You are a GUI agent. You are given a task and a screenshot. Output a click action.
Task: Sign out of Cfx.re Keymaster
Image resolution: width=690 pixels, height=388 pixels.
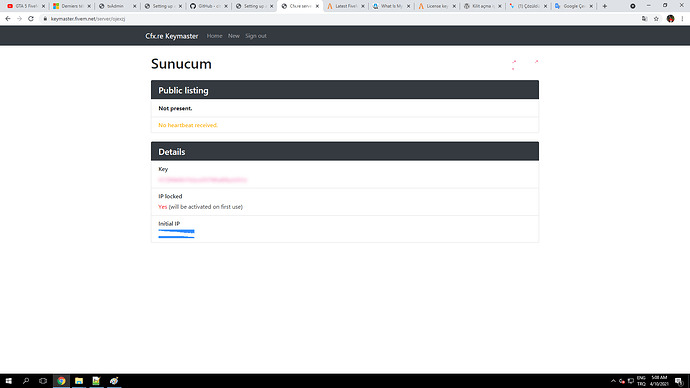256,36
